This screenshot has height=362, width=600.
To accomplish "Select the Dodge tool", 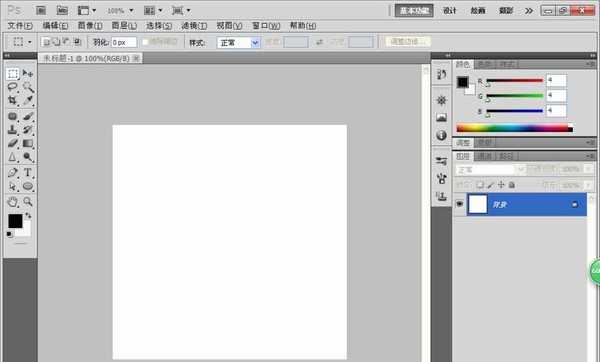I will click(28, 157).
